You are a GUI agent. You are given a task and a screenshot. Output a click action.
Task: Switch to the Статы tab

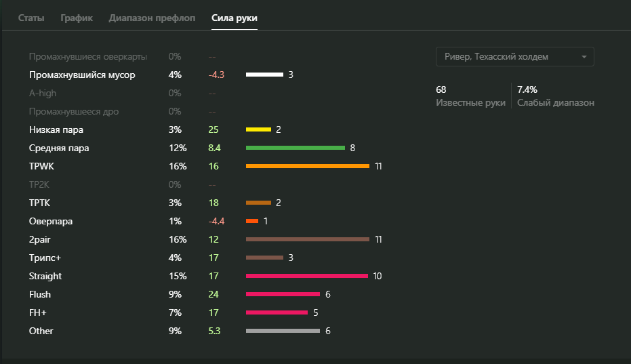(31, 18)
